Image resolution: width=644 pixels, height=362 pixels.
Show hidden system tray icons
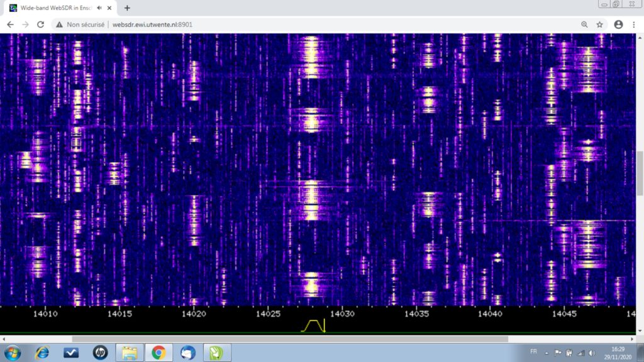546,353
